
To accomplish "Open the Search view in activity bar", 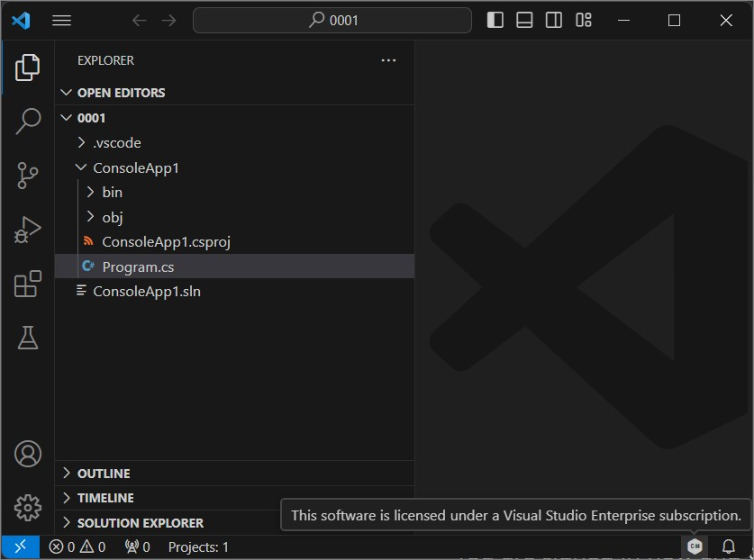I will coord(27,122).
